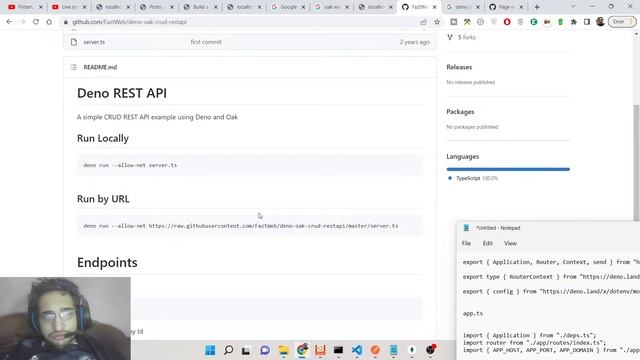Close the active FaztWeb GitHub tab
This screenshot has height=360, width=640.
(x=434, y=7)
